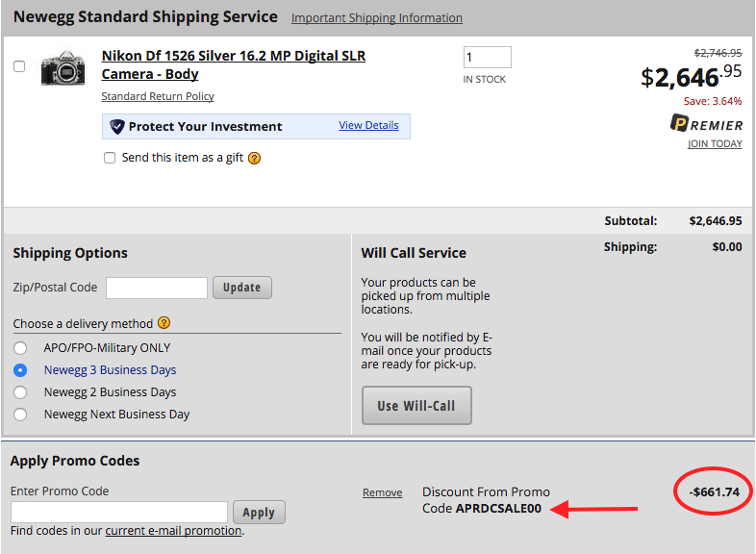Click the Shipping value $0.00
The height and width of the screenshot is (554, 756).
tap(727, 247)
